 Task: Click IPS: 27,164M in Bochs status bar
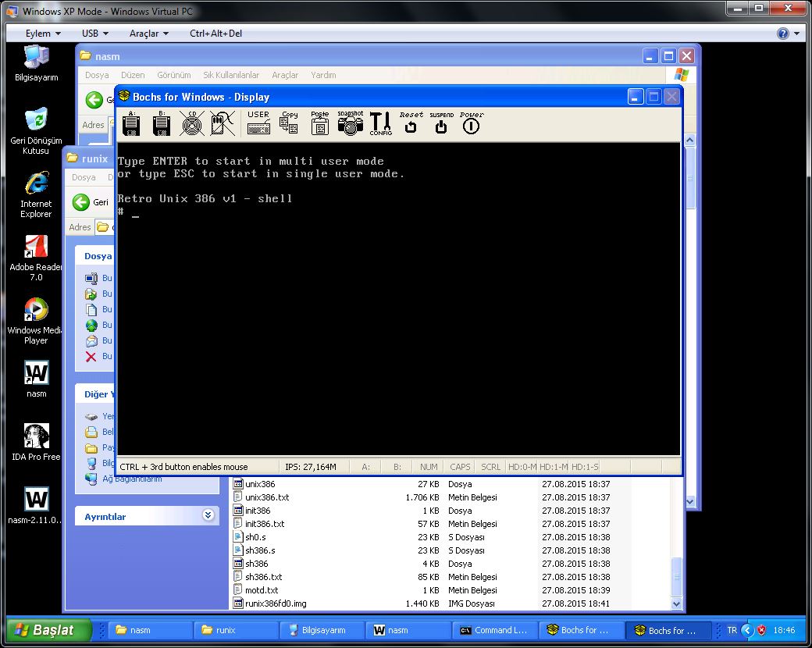tap(311, 467)
